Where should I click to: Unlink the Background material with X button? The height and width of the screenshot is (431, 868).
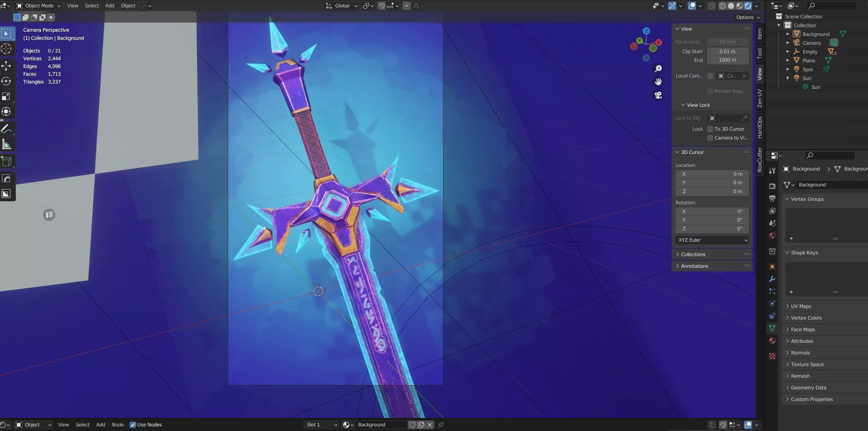(x=429, y=425)
